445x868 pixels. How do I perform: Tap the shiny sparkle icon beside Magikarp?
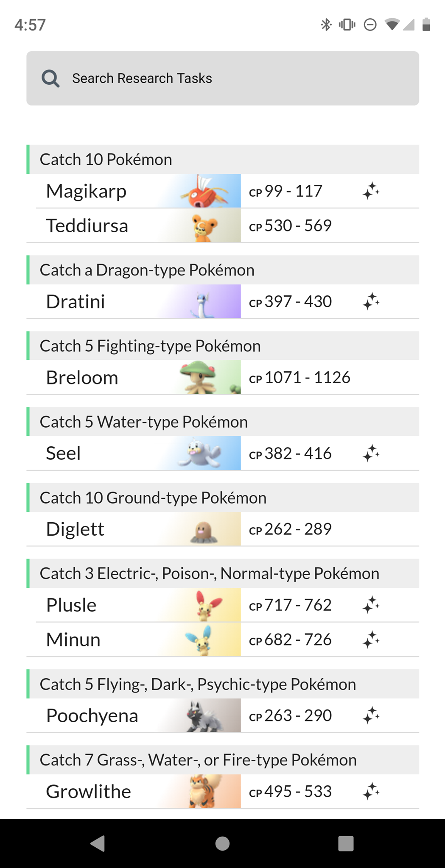click(371, 191)
